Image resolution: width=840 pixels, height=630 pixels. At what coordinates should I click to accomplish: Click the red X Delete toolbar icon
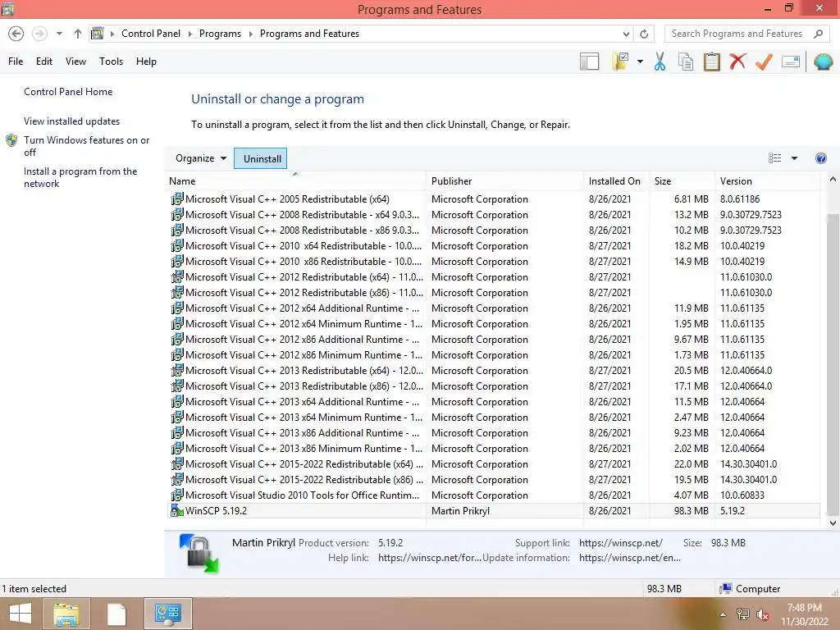pyautogui.click(x=737, y=61)
